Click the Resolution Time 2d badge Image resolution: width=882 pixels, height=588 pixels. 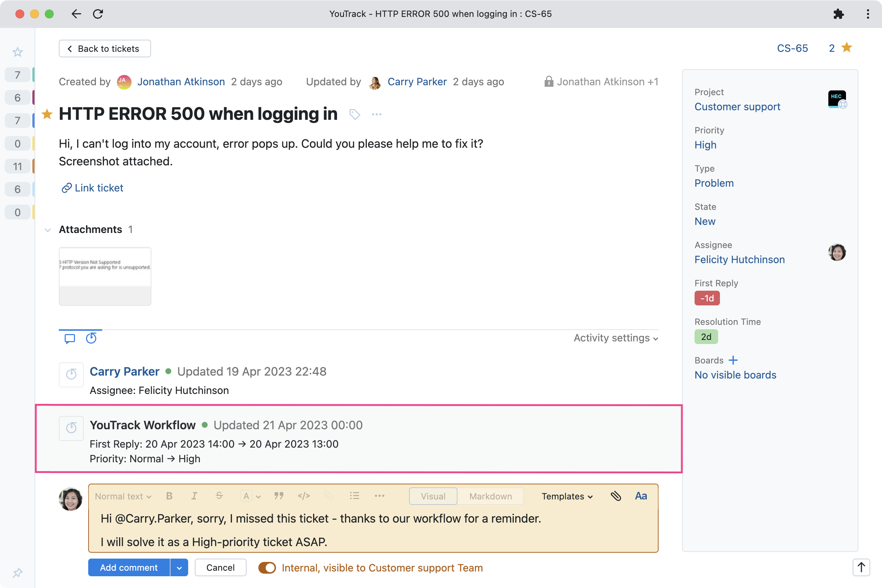pyautogui.click(x=706, y=337)
